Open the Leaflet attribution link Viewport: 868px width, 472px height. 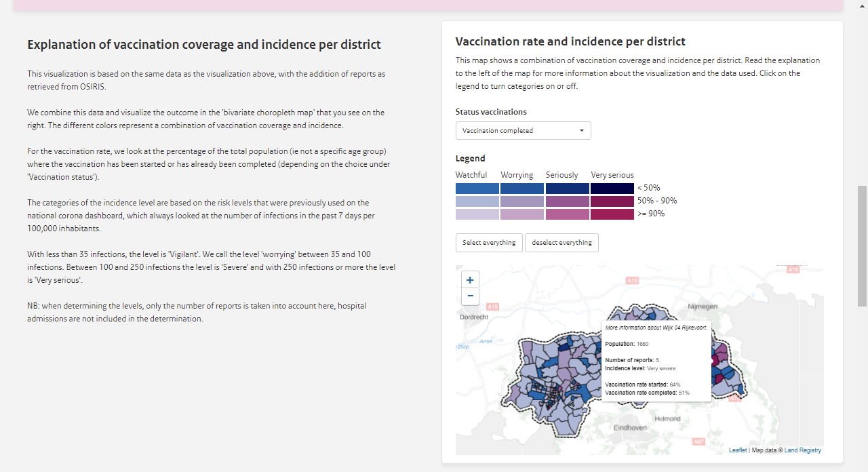click(738, 450)
